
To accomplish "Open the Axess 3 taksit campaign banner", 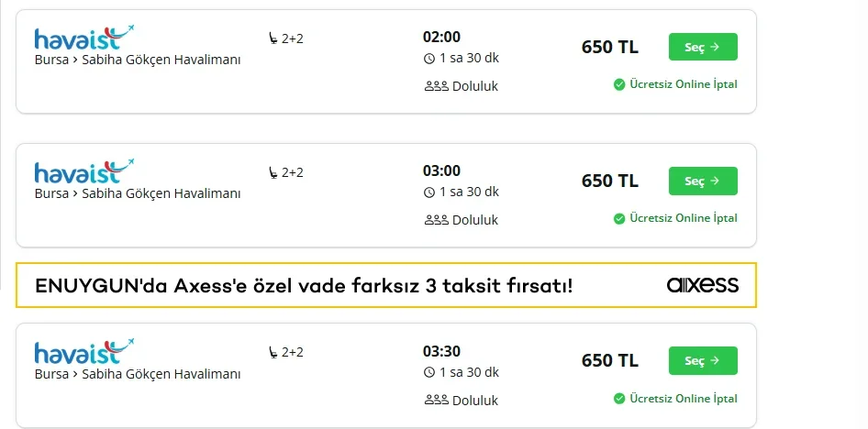I will [303, 285].
